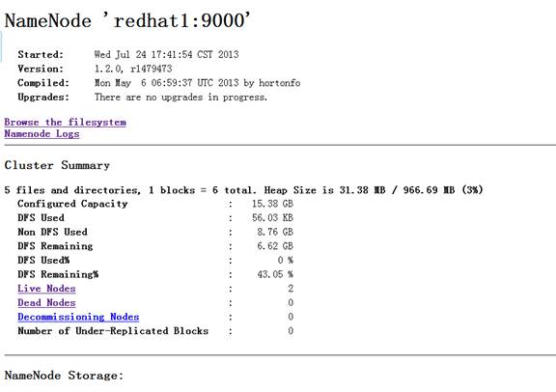This screenshot has height=392, width=556.
Task: Click the files and directories heap size line
Action: point(243,190)
